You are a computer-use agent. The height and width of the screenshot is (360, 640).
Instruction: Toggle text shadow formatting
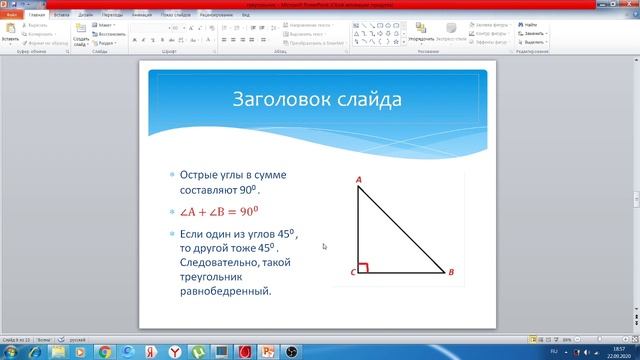point(162,40)
